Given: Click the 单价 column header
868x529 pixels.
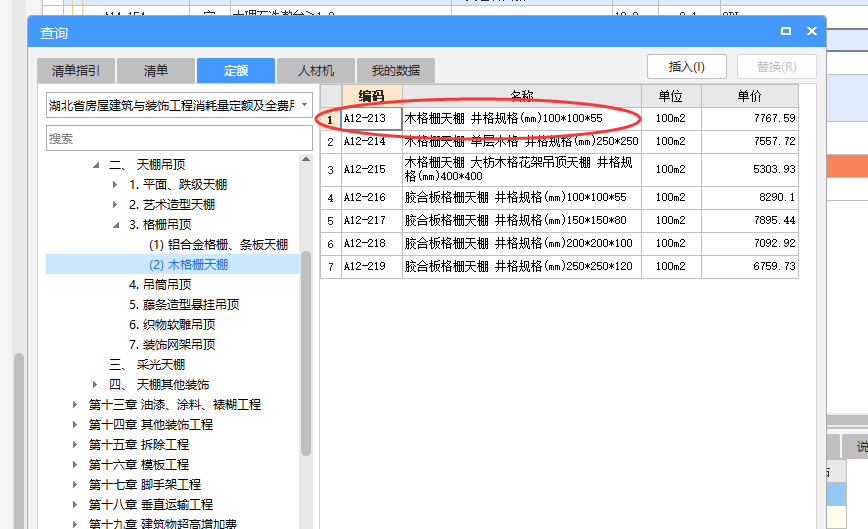Looking at the screenshot, I should pos(750,96).
